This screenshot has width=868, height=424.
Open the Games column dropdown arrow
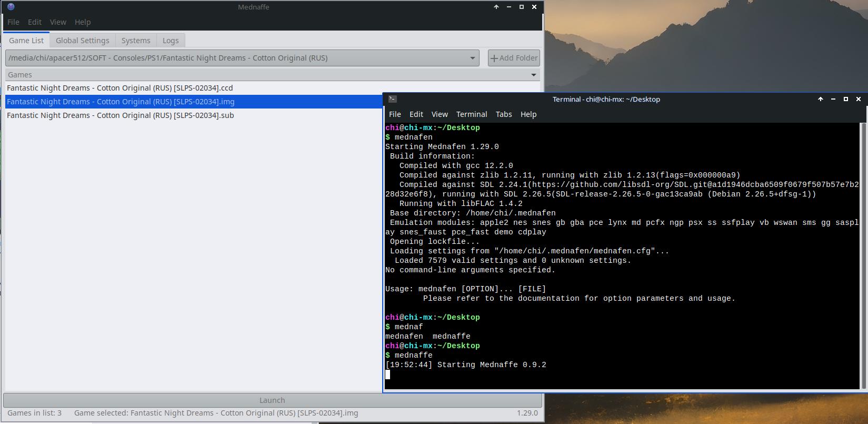(x=534, y=75)
